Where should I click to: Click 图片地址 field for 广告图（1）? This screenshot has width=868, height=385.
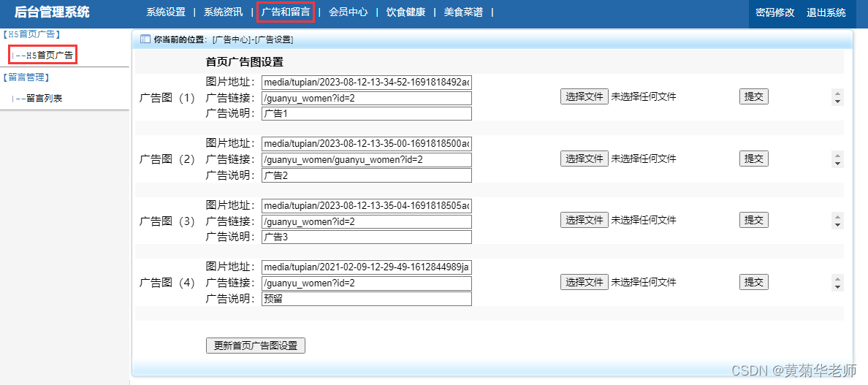pos(367,83)
